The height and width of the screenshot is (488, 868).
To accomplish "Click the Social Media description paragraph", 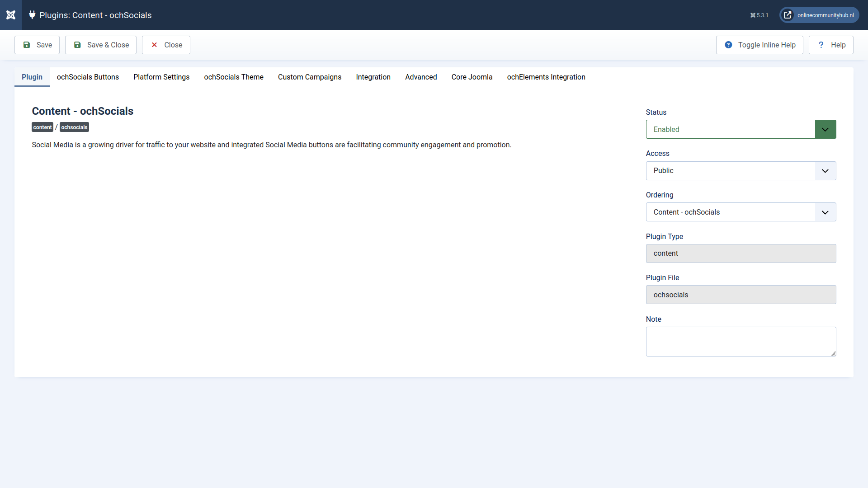I will (271, 145).
